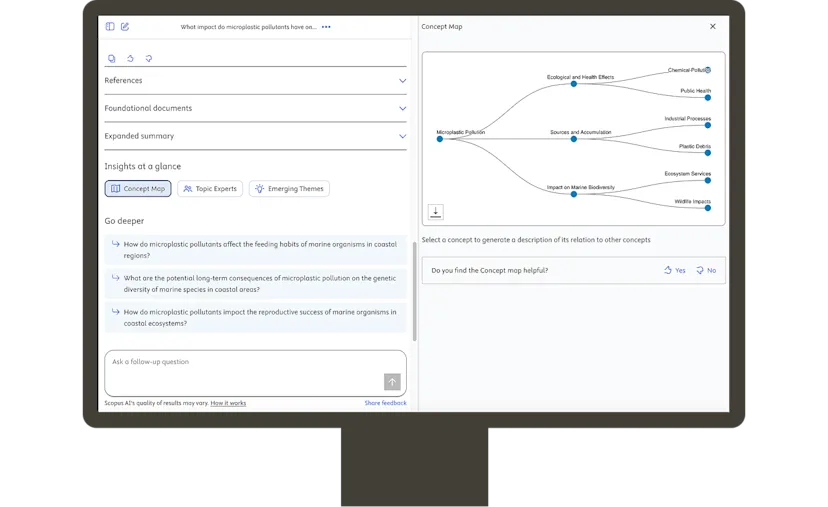Select the Microplastic Pollution node
The image size is (828, 507).
[440, 139]
